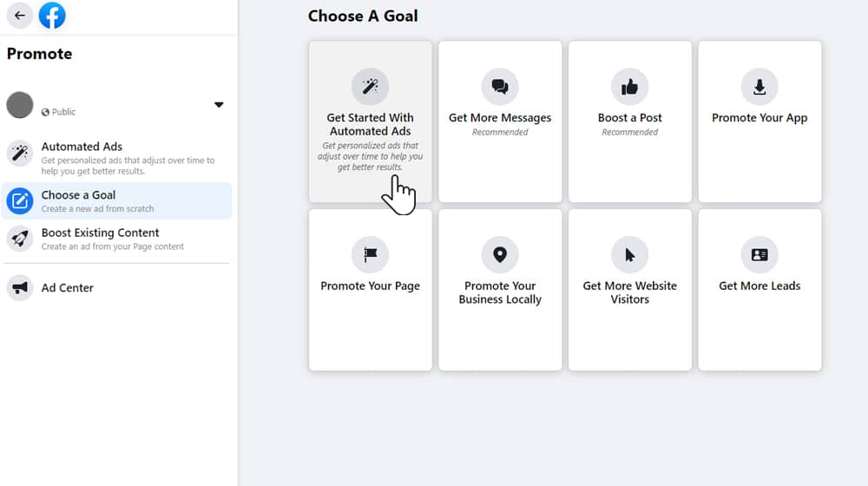
Task: Click the magic wand Automated Ads icon in sidebar
Action: (20, 153)
